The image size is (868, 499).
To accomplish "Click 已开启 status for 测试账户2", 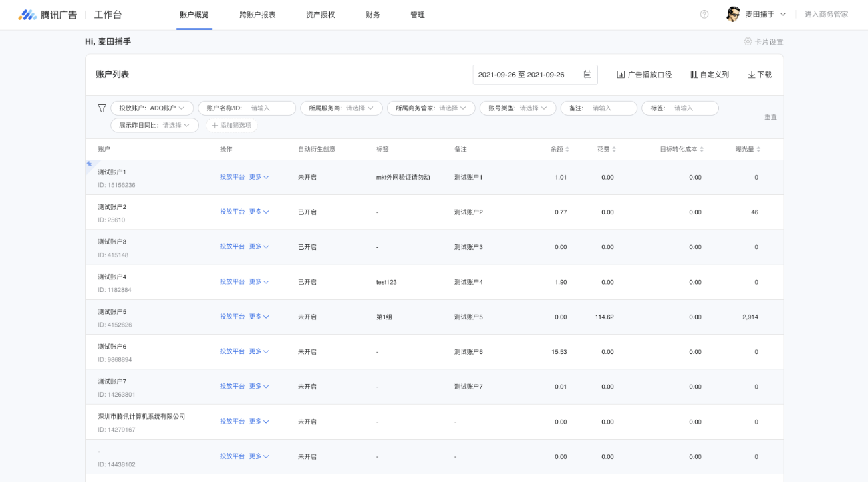I will pyautogui.click(x=307, y=212).
